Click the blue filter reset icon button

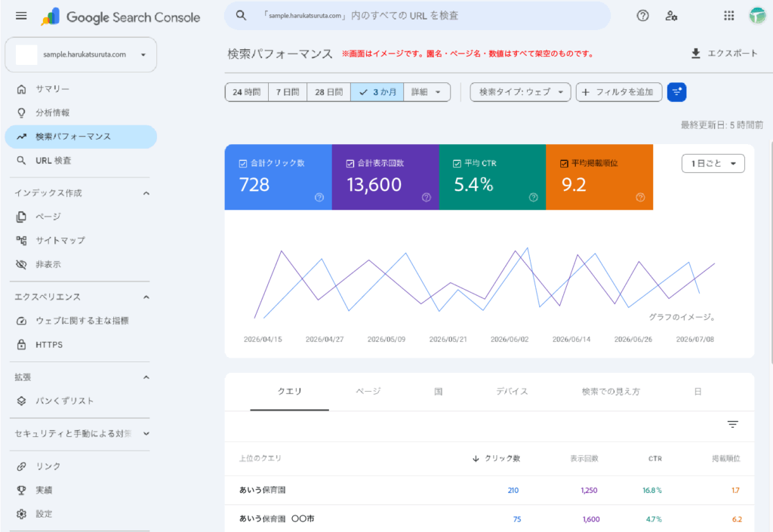677,92
